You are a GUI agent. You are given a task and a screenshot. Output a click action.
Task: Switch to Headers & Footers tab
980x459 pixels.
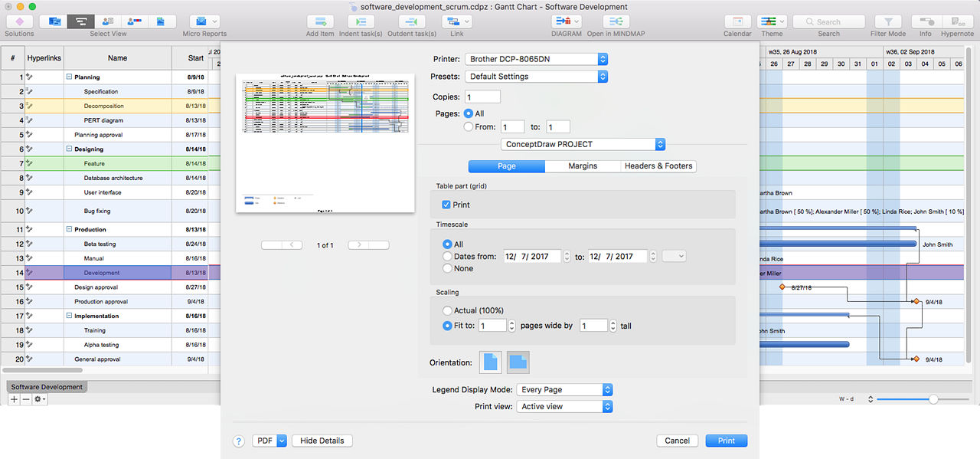658,166
